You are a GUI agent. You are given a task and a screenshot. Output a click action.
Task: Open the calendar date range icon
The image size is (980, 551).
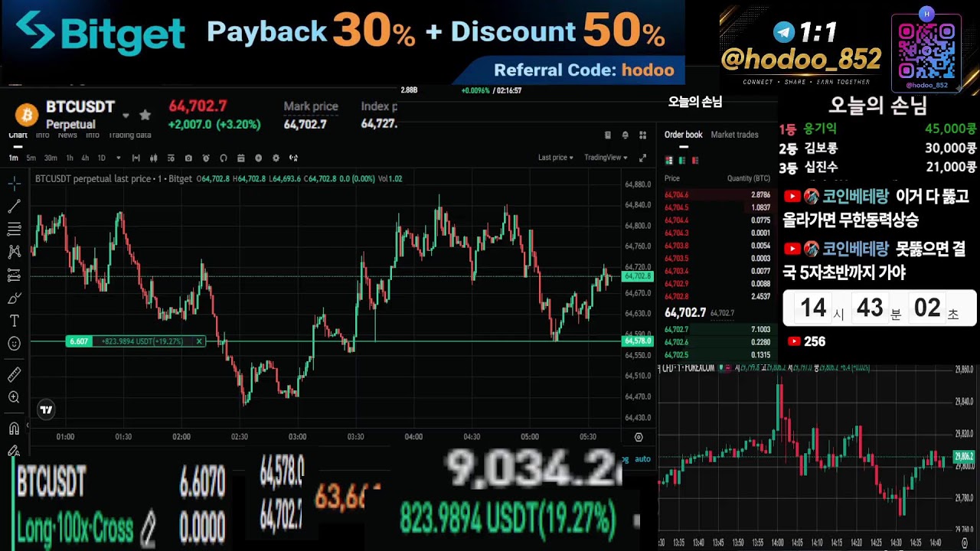click(x=240, y=158)
